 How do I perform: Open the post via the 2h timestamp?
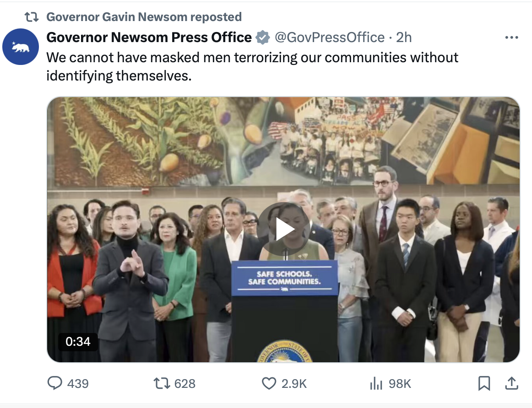pyautogui.click(x=404, y=38)
